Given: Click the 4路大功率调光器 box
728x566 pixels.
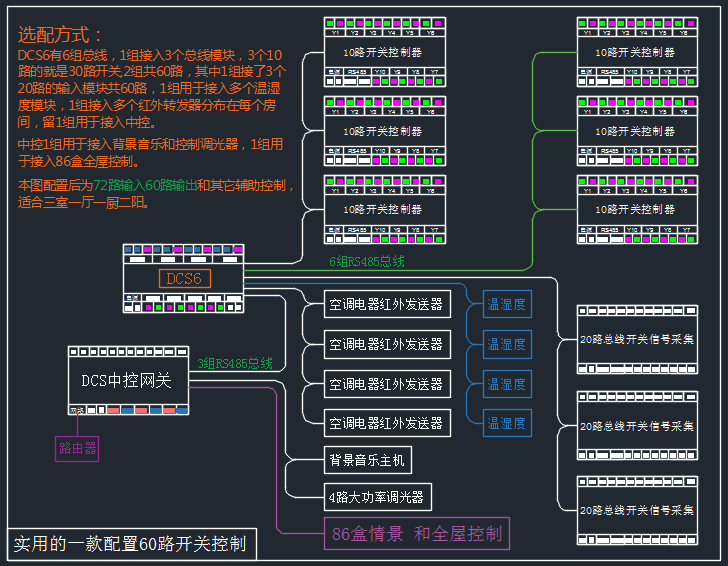Looking at the screenshot, I should click(x=377, y=497).
